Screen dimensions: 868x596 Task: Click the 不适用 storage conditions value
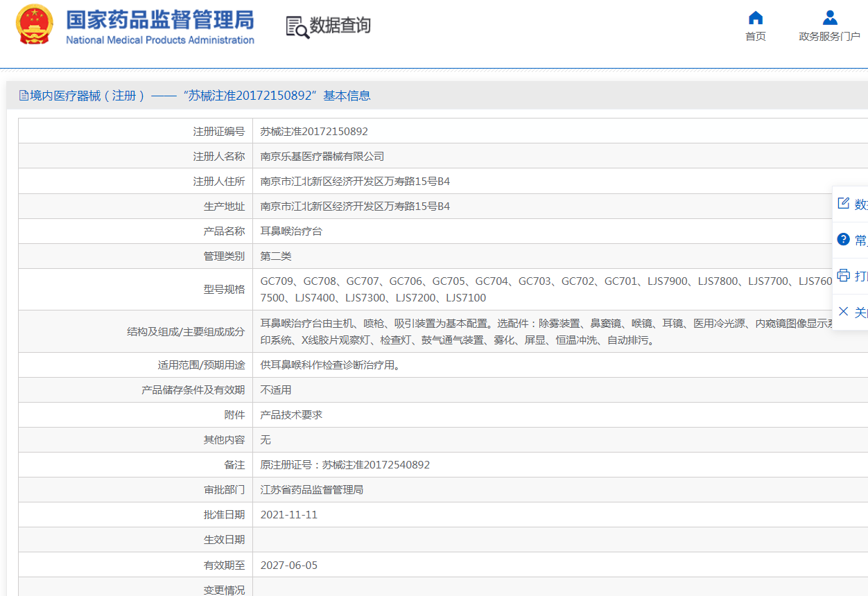point(276,389)
